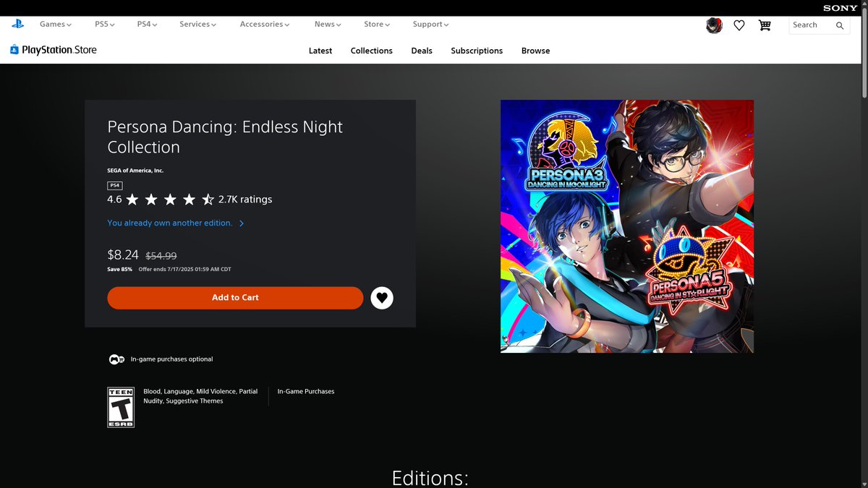Click the game title heading
The width and height of the screenshot is (868, 488).
point(225,137)
